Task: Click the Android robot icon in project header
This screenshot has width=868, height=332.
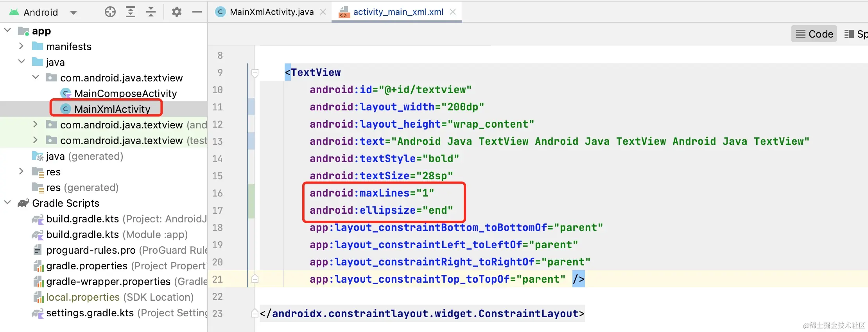Action: coord(14,12)
